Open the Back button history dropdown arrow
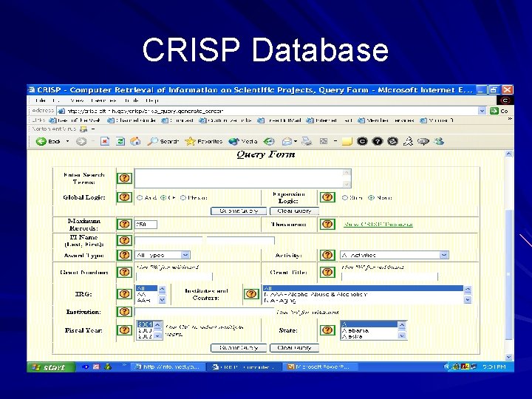 (67, 141)
